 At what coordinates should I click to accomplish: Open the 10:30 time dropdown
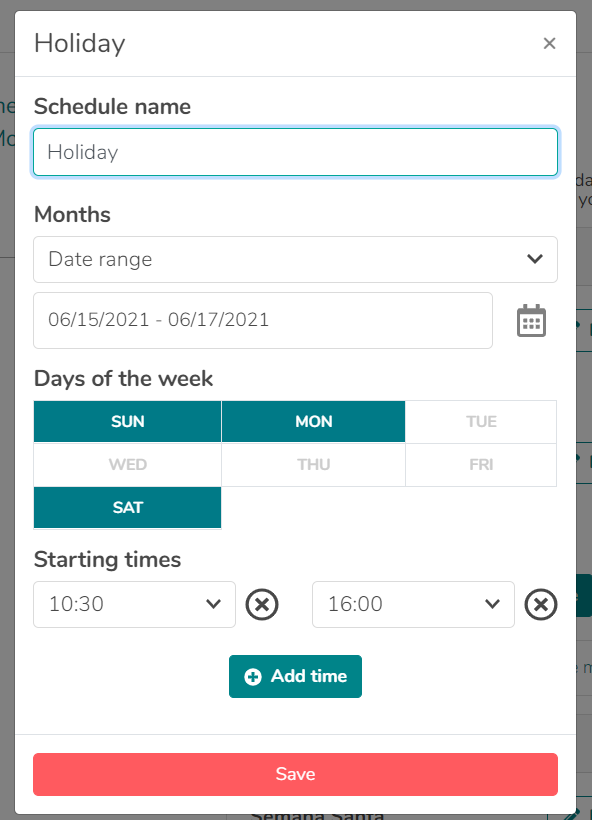coord(134,604)
